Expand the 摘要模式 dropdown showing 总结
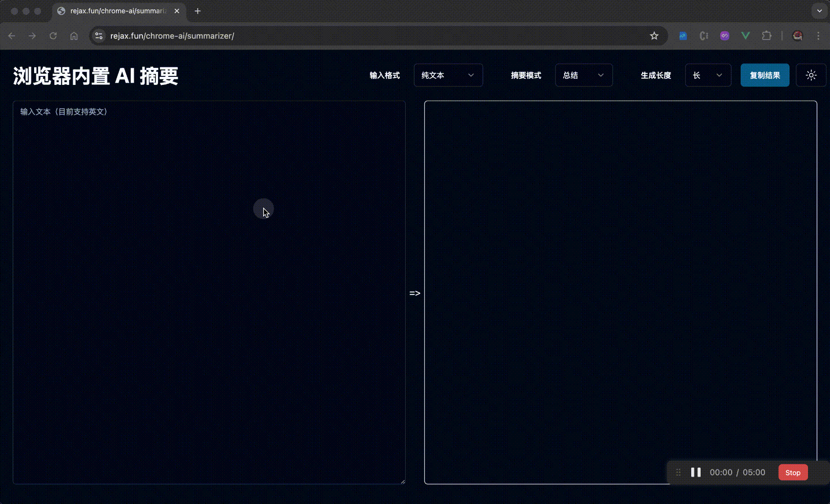The image size is (830, 504). (x=583, y=75)
